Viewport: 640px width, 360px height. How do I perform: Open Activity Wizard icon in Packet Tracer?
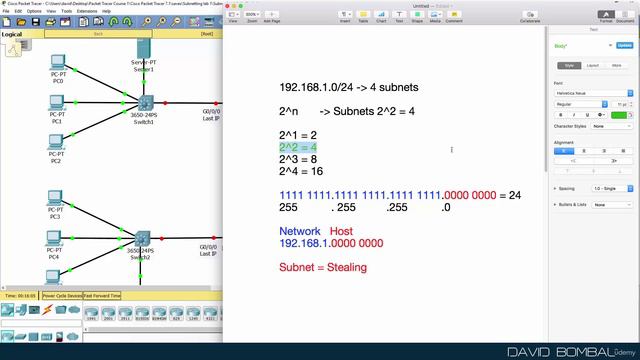(x=65, y=22)
